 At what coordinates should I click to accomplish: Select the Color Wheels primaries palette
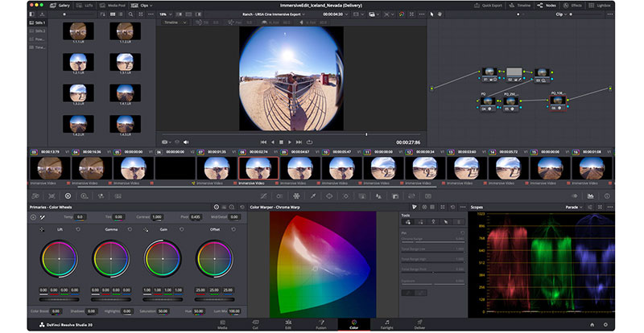click(68, 196)
